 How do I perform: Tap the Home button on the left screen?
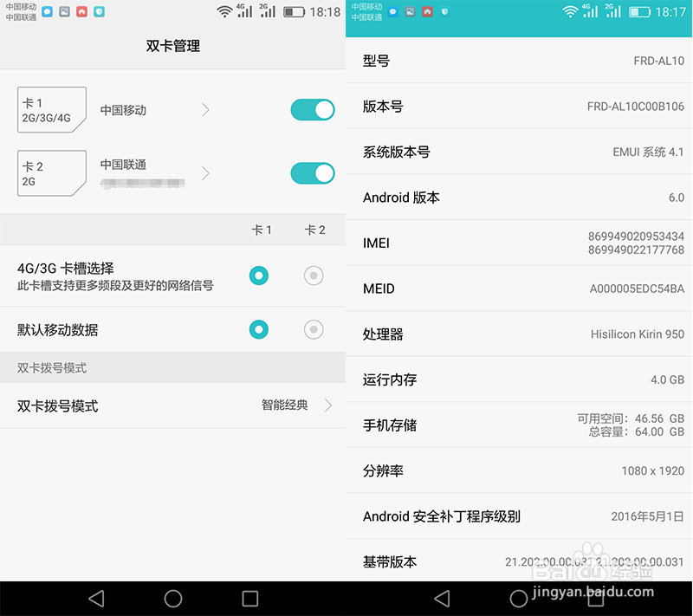pyautogui.click(x=172, y=599)
